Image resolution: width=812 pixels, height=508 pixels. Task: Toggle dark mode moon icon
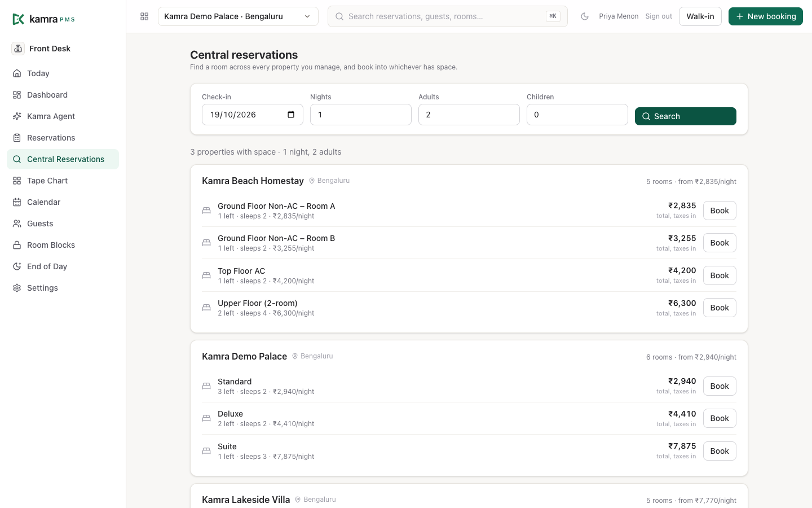pos(585,16)
